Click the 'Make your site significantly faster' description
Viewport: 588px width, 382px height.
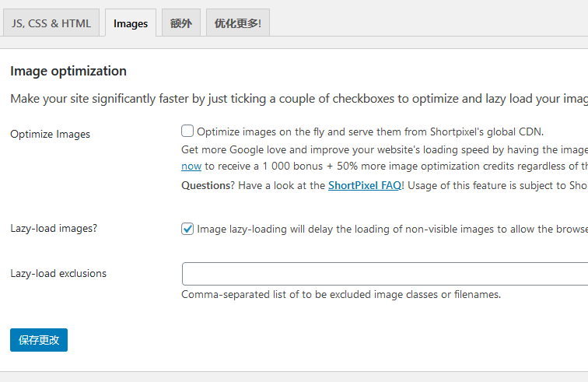[296, 99]
